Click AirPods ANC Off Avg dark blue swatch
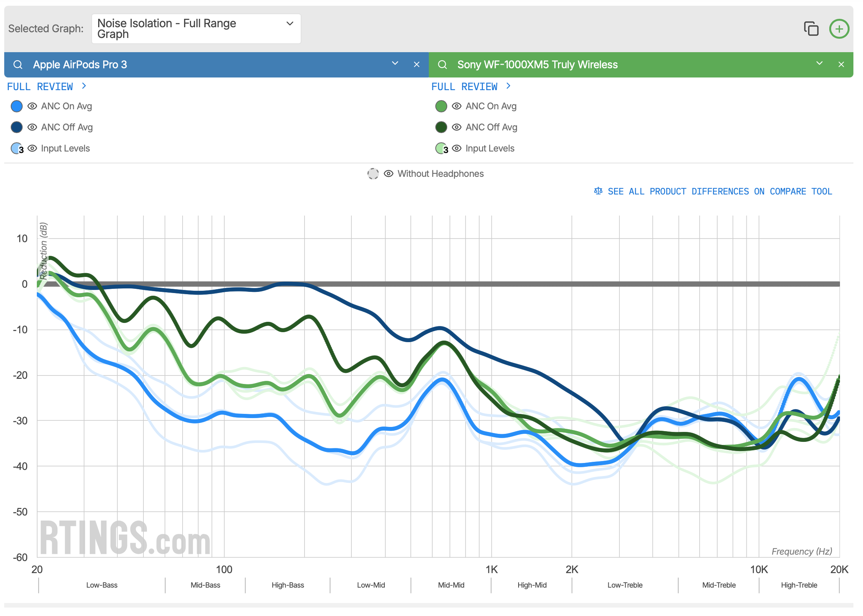The image size is (863, 616). pyautogui.click(x=16, y=127)
